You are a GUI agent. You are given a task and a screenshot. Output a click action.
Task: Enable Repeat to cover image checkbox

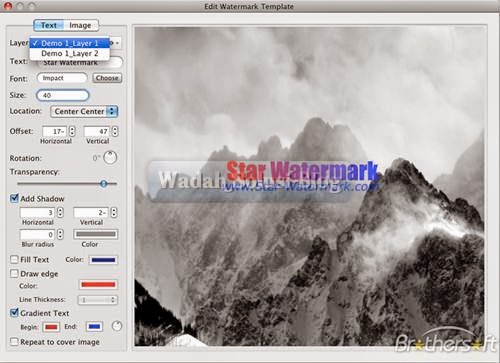tap(14, 342)
